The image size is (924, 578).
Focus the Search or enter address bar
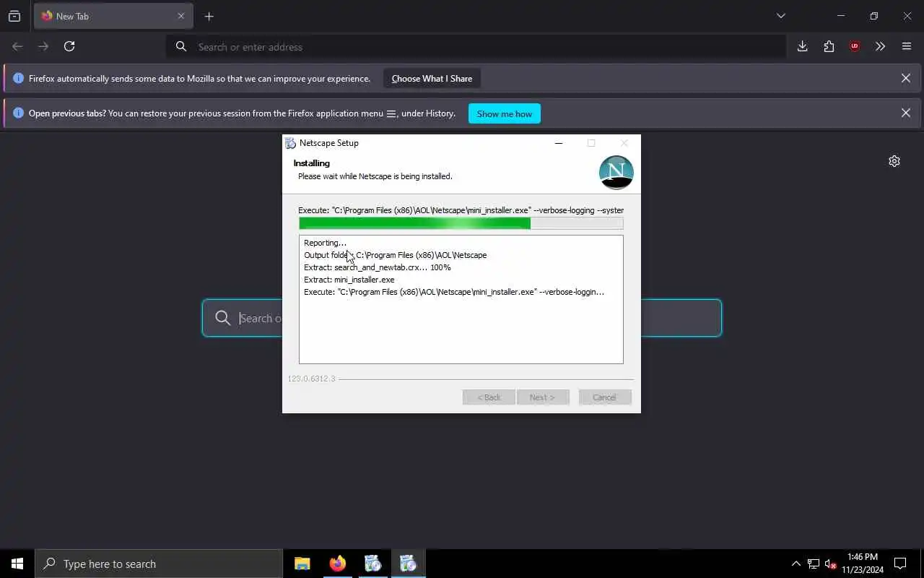(x=476, y=46)
